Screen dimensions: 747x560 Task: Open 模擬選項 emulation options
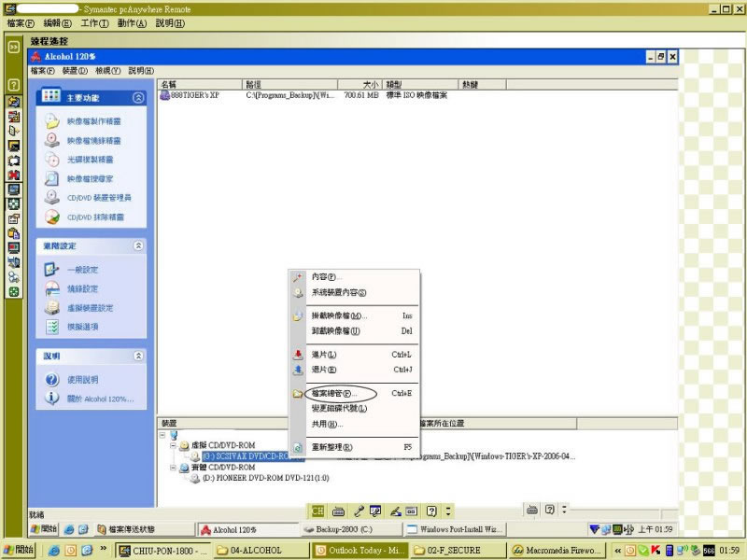click(82, 327)
